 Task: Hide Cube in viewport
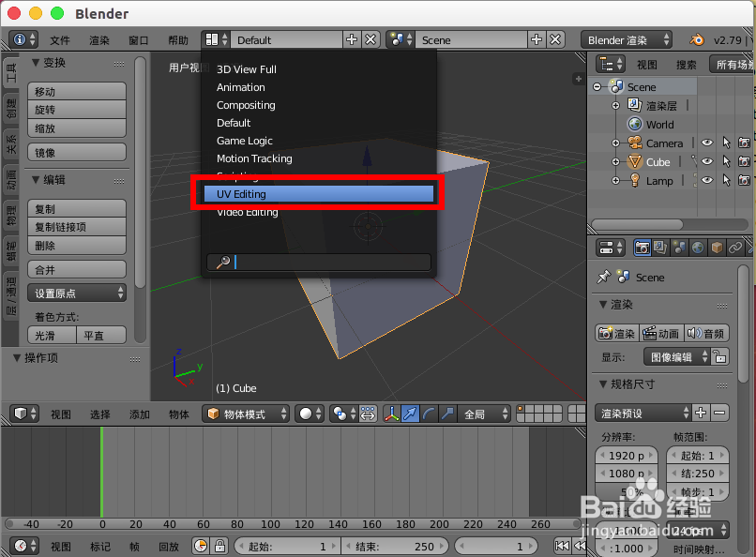(707, 161)
